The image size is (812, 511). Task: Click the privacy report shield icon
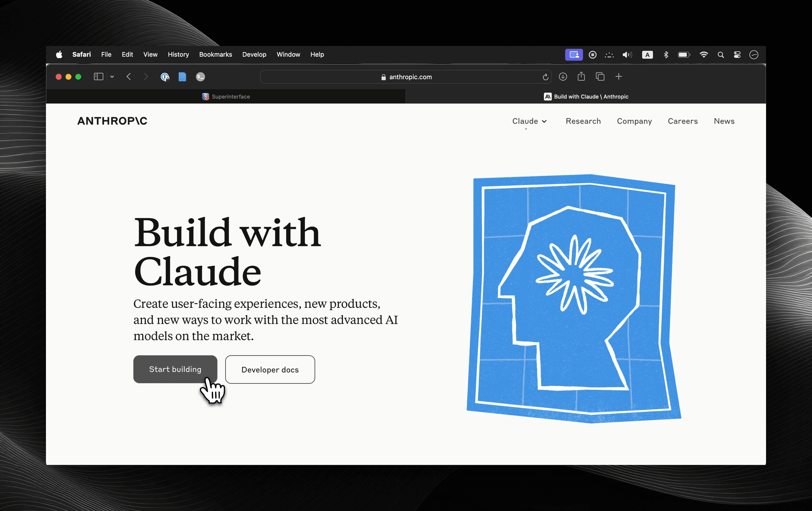click(165, 76)
